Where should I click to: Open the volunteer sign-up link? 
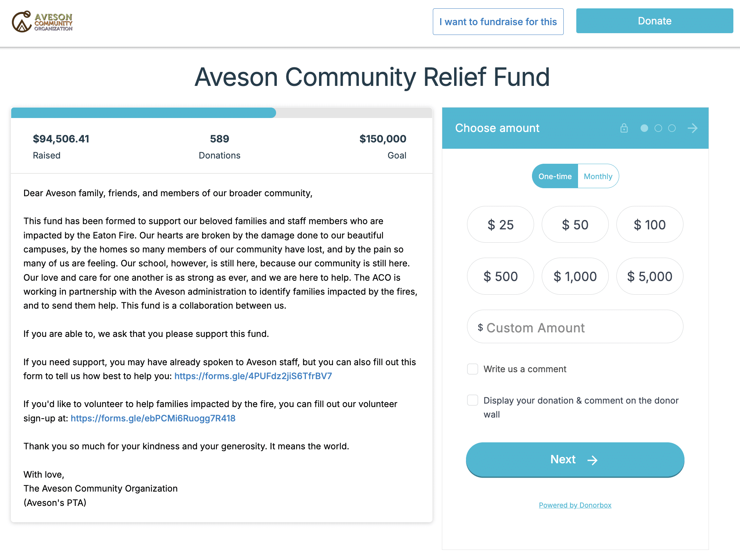point(153,418)
